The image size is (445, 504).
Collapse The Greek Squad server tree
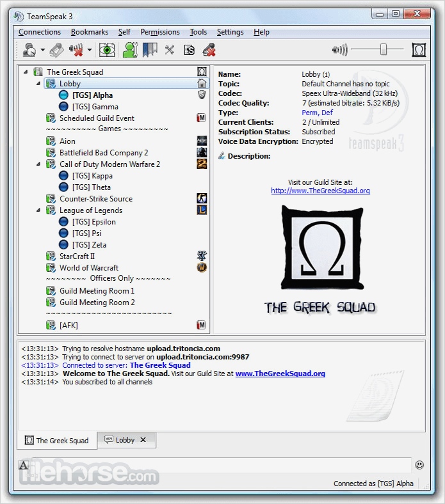click(x=26, y=72)
